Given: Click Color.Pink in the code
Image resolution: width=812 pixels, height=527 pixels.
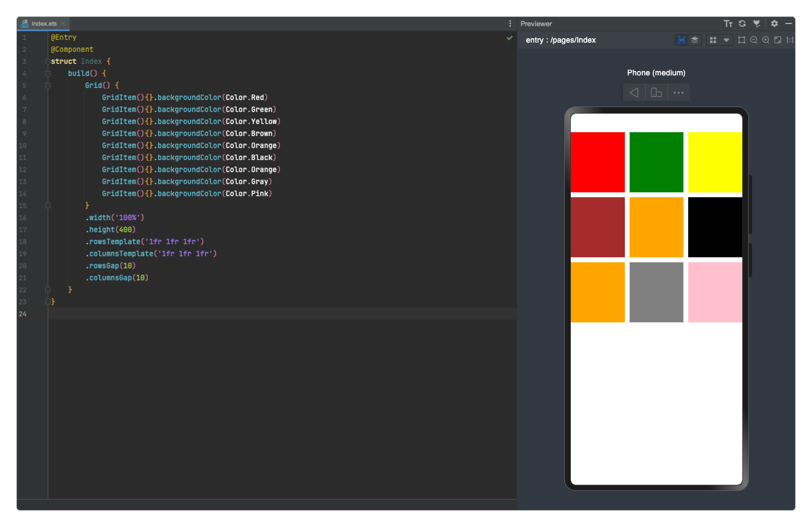Looking at the screenshot, I should coord(247,194).
